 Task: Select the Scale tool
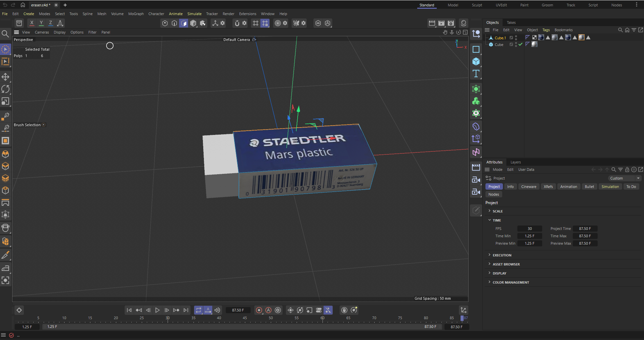pos(6,101)
